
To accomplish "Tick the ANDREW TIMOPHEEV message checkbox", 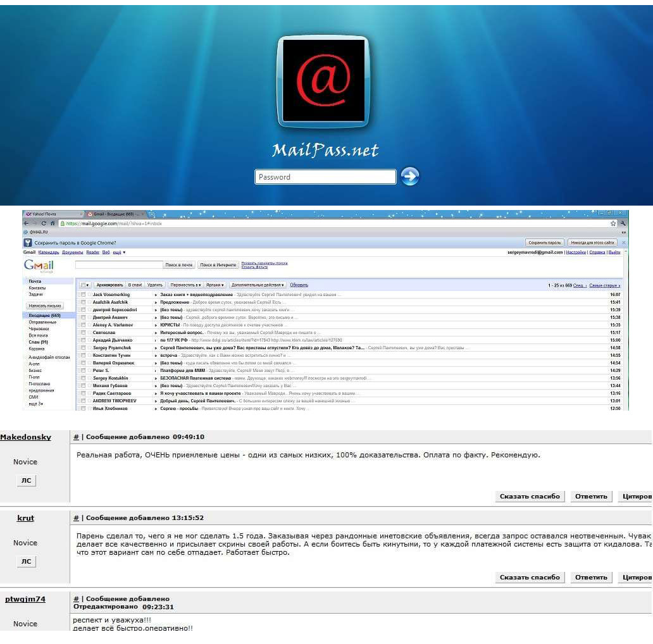I will (x=84, y=401).
